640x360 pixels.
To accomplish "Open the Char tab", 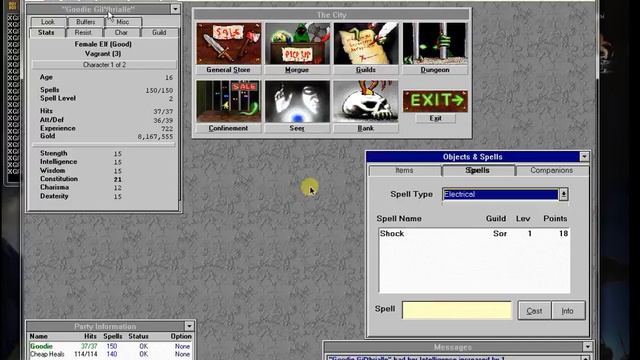I will [x=121, y=32].
